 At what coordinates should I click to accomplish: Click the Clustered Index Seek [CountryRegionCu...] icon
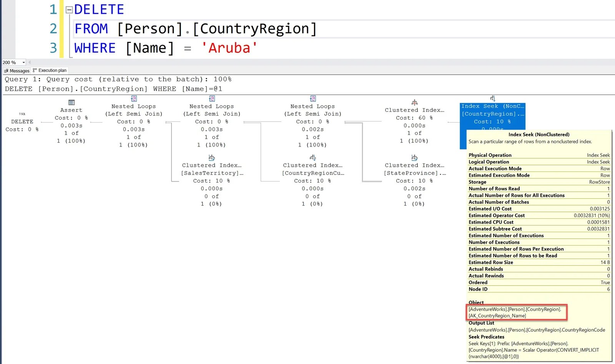click(312, 158)
